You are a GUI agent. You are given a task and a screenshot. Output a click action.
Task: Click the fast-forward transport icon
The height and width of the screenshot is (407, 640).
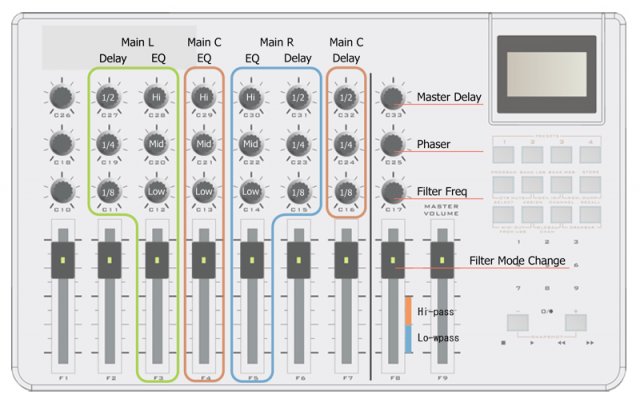(590, 343)
